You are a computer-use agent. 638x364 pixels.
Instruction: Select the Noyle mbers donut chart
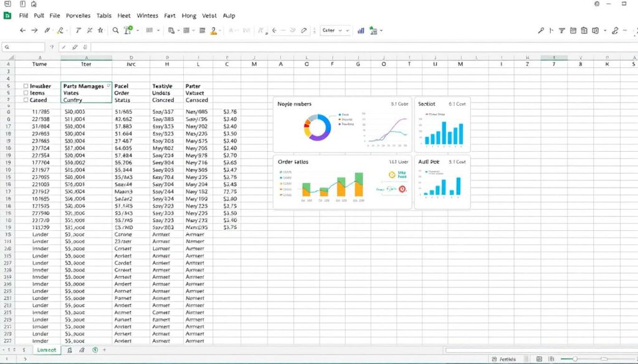tap(318, 127)
